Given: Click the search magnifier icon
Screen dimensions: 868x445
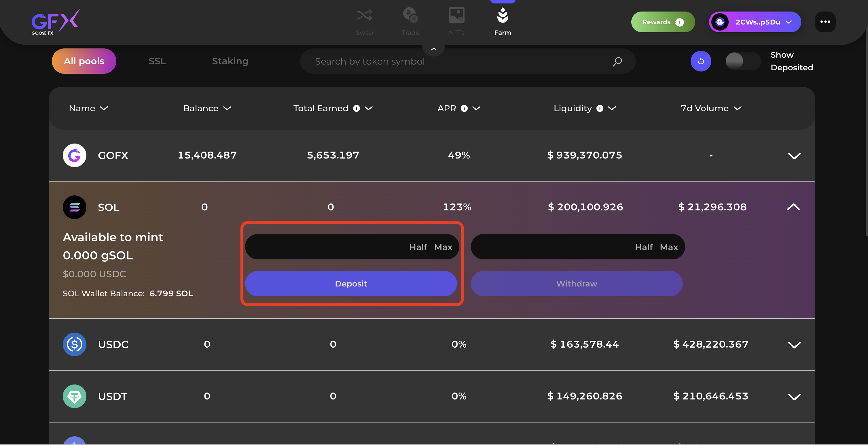Looking at the screenshot, I should pyautogui.click(x=617, y=61).
